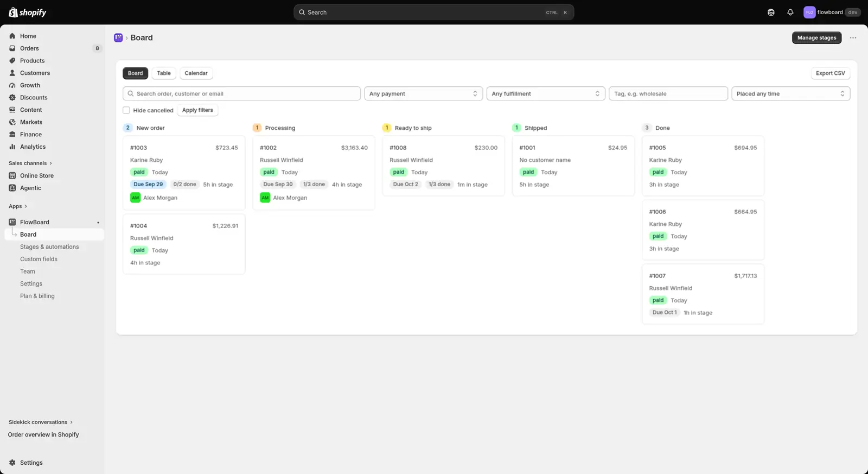Click the Apply filters button
Viewport: 868px width, 474px height.
197,110
